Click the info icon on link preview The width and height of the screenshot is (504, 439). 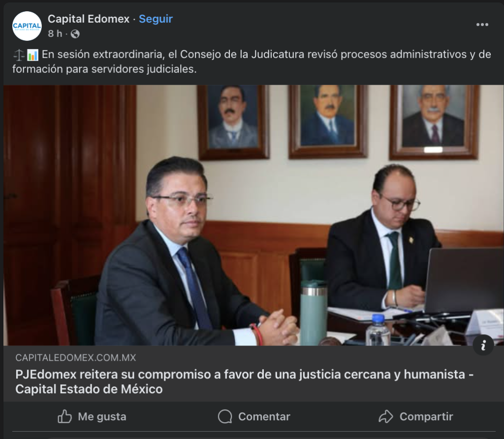[x=483, y=345]
